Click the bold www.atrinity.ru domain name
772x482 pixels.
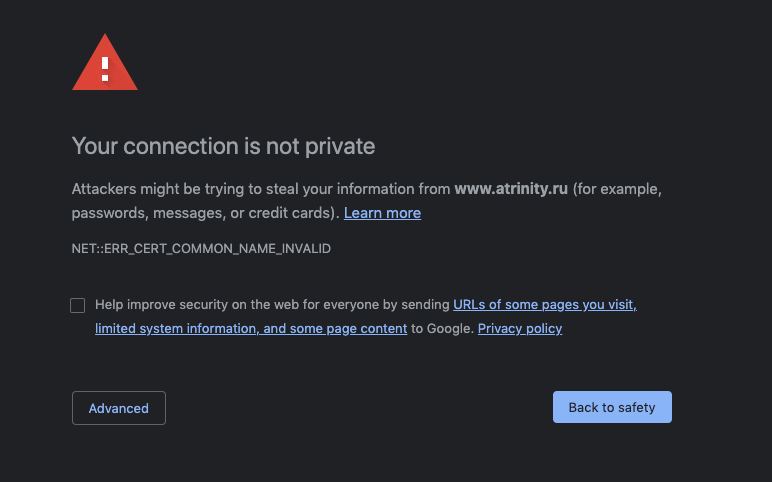(511, 189)
